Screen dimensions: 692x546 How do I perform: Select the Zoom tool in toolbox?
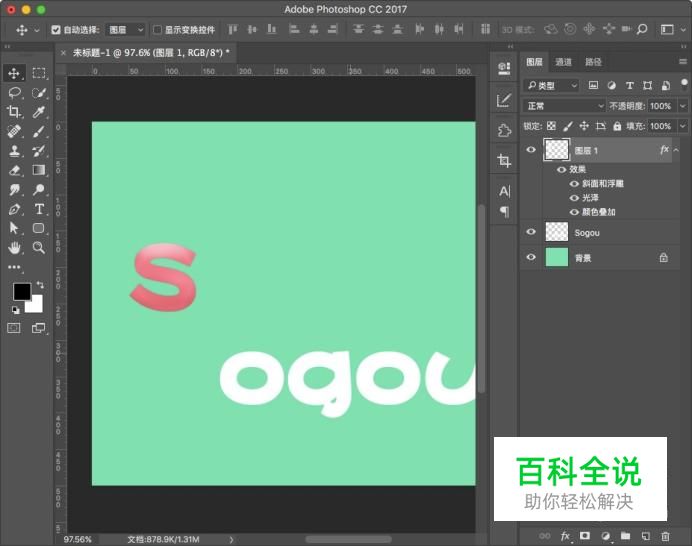39,248
